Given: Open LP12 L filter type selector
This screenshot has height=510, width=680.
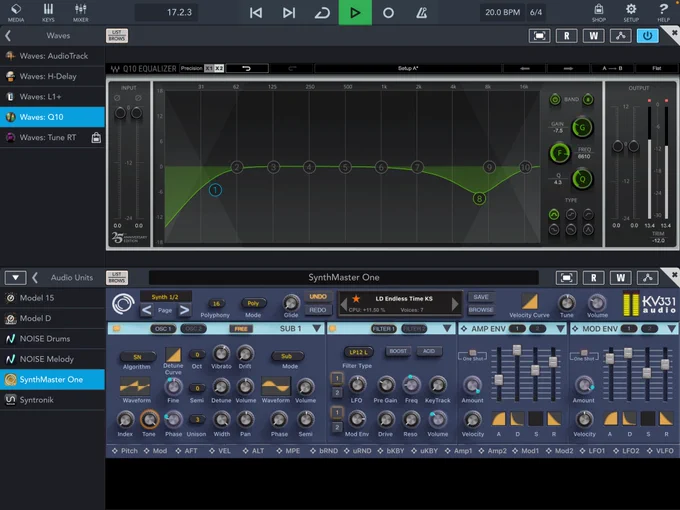Looking at the screenshot, I should (x=358, y=352).
